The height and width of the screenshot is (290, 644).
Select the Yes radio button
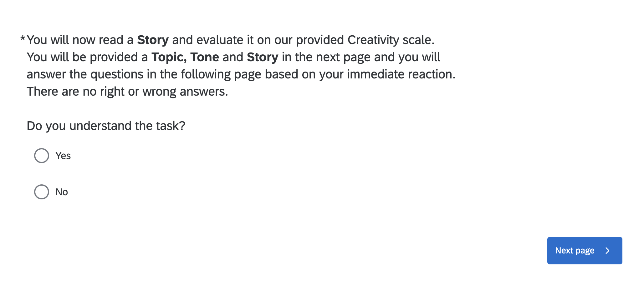42,156
